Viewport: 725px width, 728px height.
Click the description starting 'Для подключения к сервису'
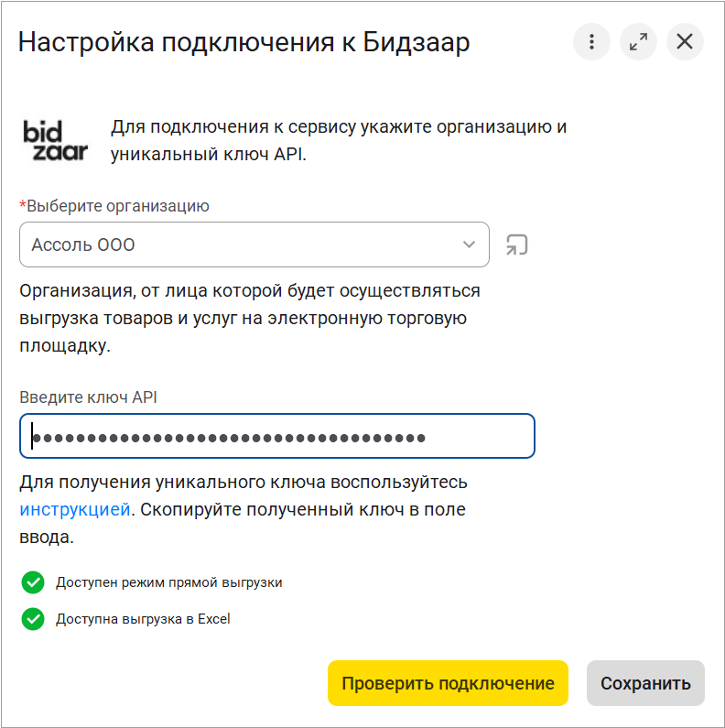pyautogui.click(x=339, y=140)
